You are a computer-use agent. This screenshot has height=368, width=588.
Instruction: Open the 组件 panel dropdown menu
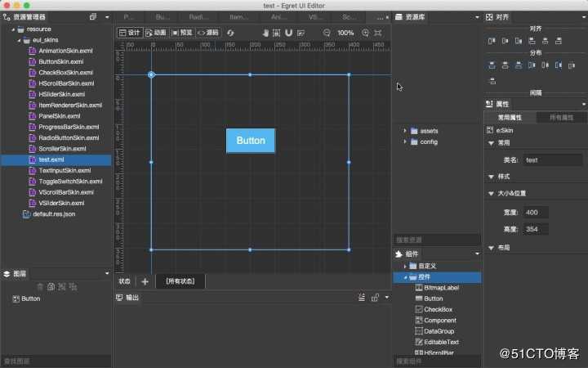point(477,254)
